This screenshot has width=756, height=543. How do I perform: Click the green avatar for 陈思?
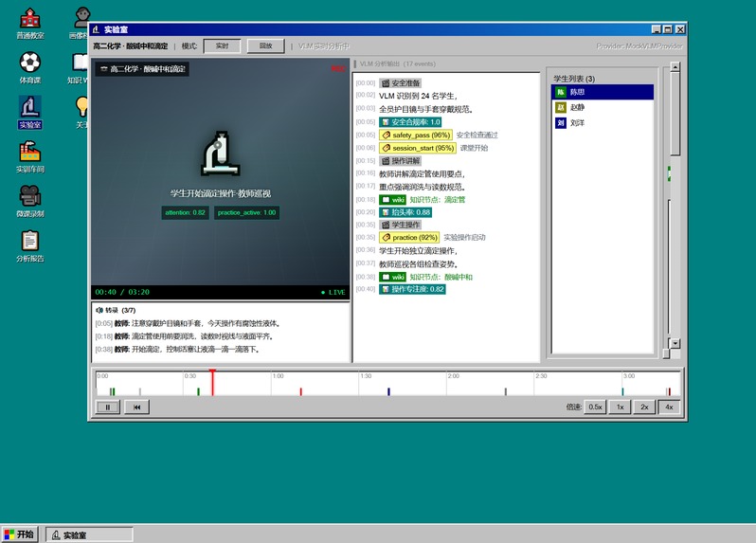coord(560,92)
